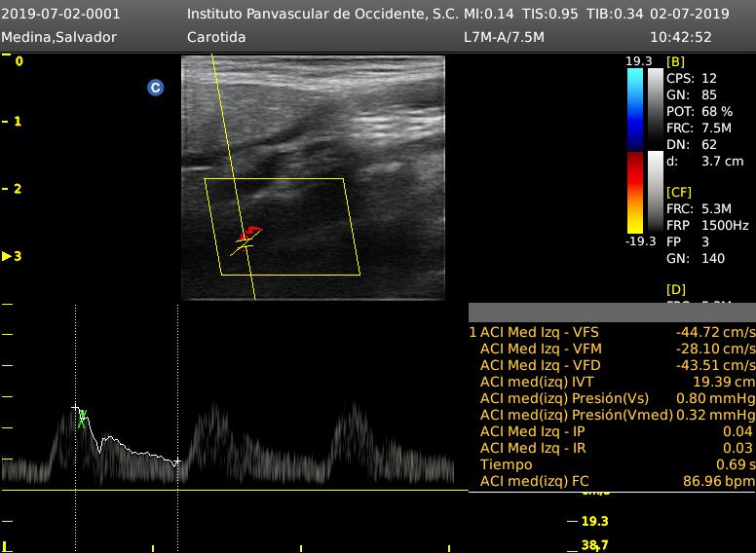This screenshot has height=553, width=756.
Task: Click the '19.3' top color scale value
Action: (639, 61)
